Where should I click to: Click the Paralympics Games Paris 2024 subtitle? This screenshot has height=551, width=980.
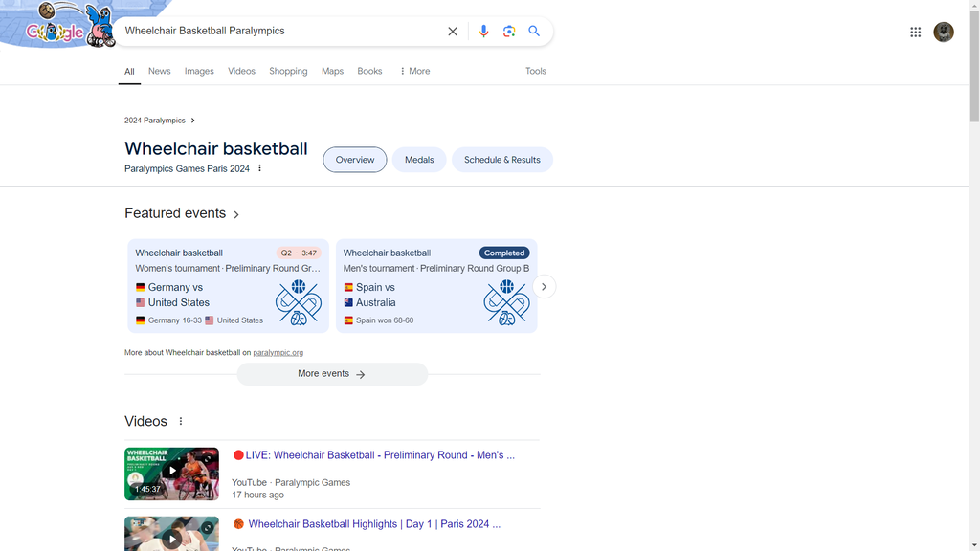point(187,168)
